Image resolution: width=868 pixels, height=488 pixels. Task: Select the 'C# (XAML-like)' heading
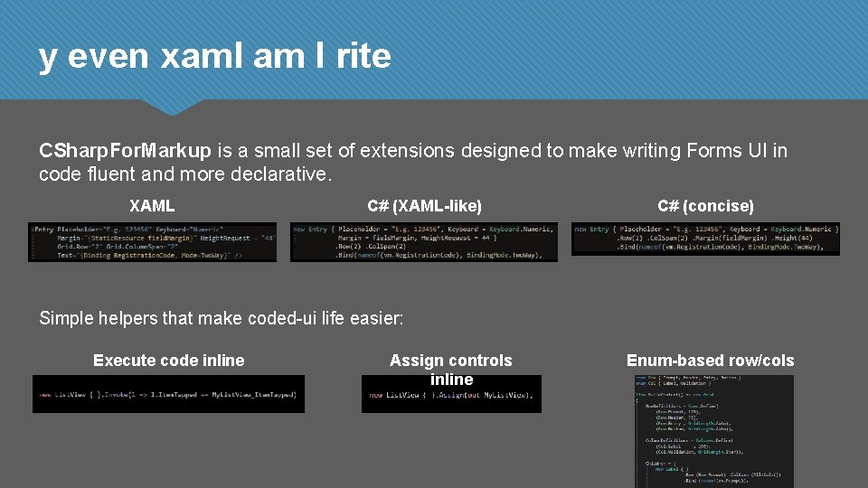425,206
